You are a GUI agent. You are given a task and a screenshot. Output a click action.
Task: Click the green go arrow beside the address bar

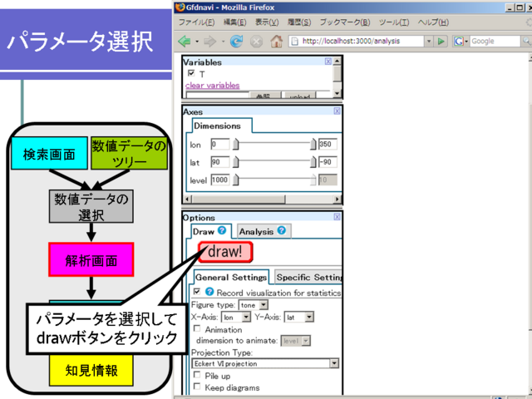pos(441,42)
